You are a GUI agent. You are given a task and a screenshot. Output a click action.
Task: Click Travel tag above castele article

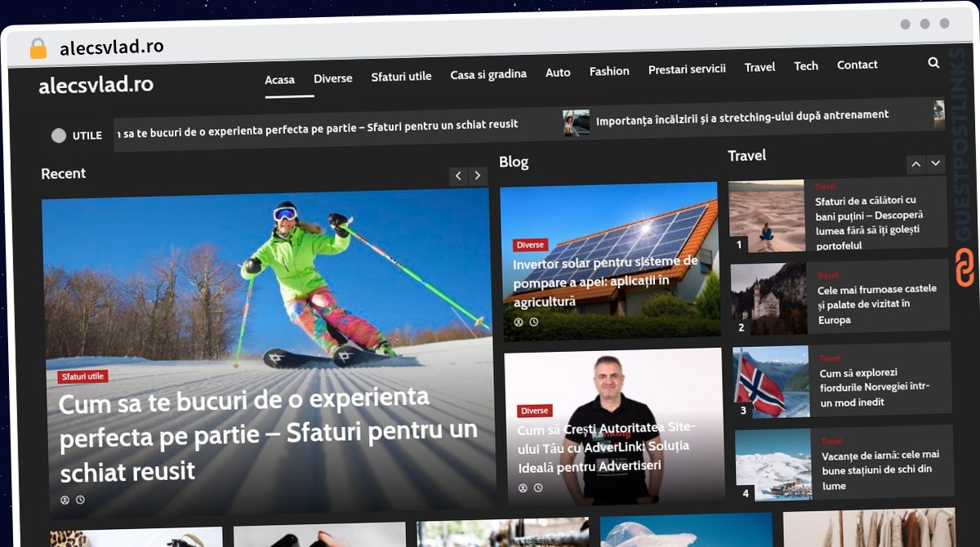tap(827, 276)
